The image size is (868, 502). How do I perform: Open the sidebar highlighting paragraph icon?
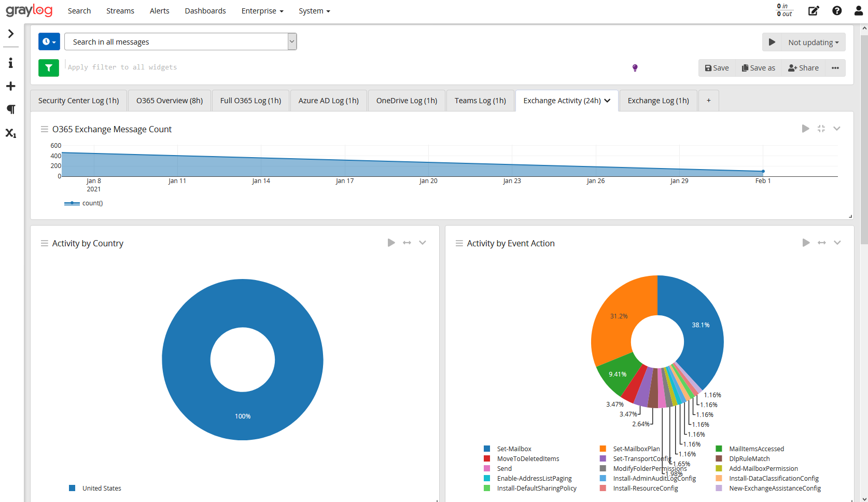(10, 109)
